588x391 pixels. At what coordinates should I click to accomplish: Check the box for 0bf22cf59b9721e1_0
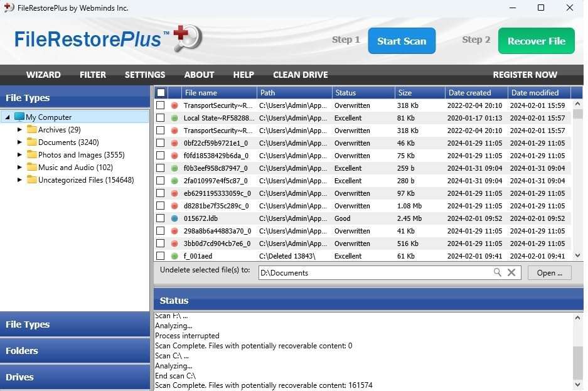(x=161, y=143)
